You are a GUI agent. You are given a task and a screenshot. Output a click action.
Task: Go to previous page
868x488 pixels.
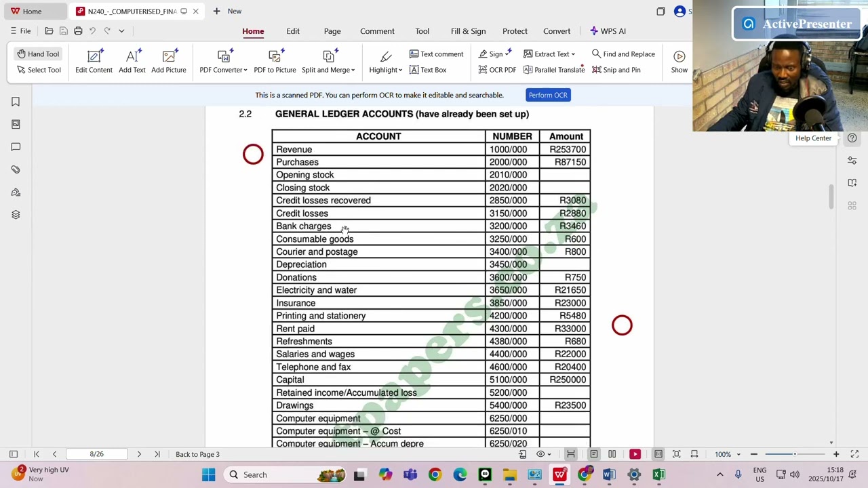pos(54,454)
